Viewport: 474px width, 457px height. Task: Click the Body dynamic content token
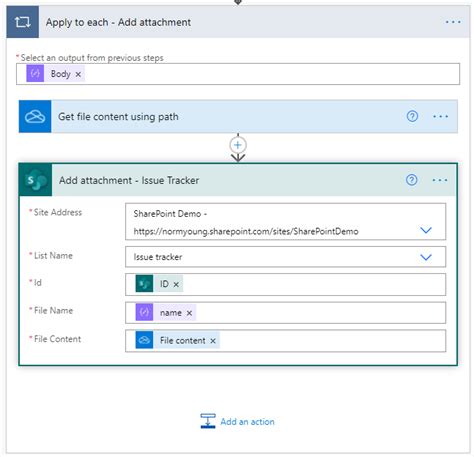tap(55, 74)
